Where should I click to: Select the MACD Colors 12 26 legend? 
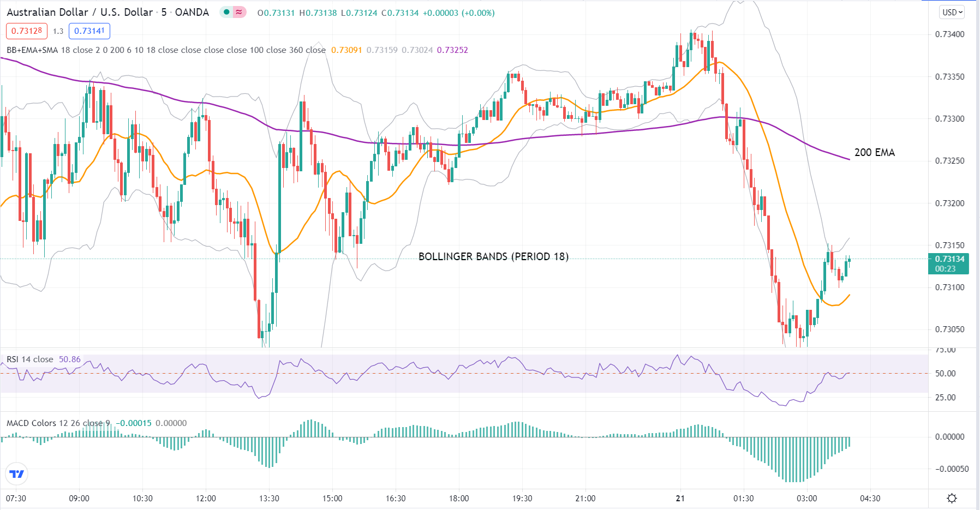coord(58,423)
